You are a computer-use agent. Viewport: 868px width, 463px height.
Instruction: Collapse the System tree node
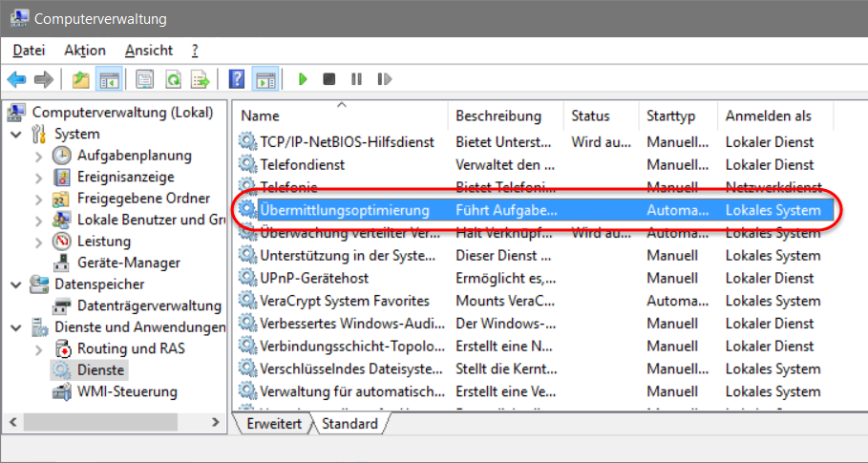16,135
